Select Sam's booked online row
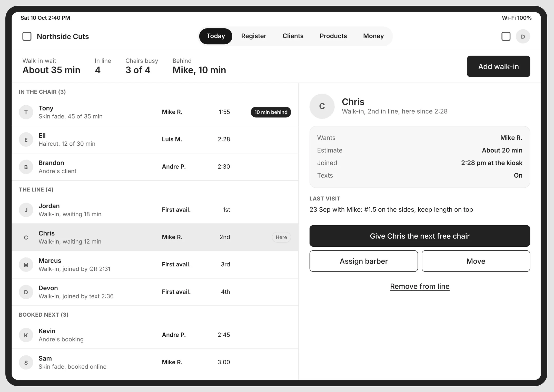554x392 pixels. 155,363
